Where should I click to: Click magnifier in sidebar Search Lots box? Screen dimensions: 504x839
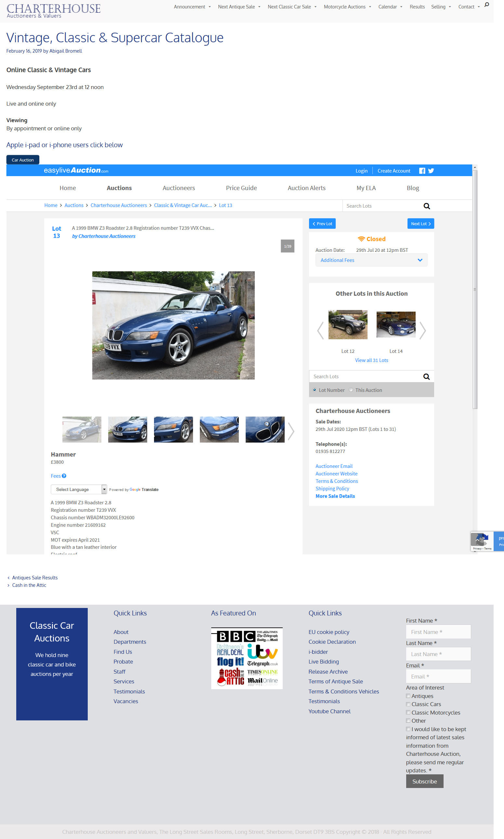(x=427, y=377)
